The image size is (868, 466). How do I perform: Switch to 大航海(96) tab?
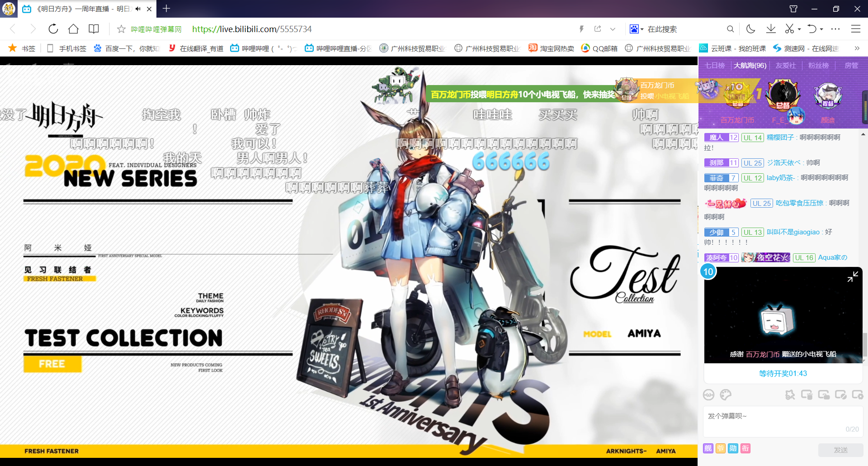coord(750,66)
